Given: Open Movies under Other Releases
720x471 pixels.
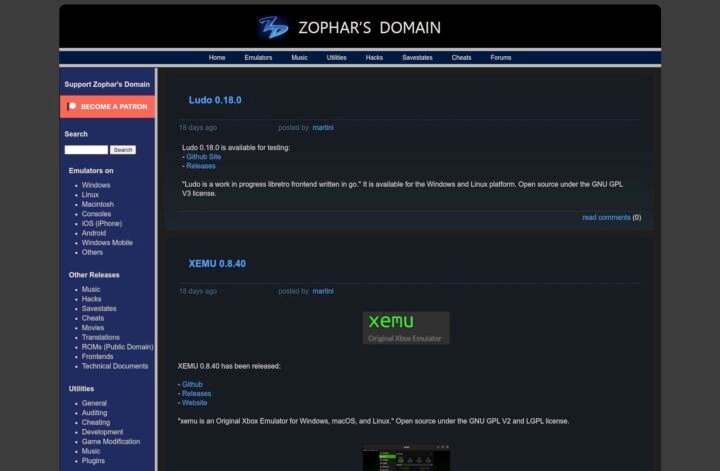Looking at the screenshot, I should coord(93,328).
